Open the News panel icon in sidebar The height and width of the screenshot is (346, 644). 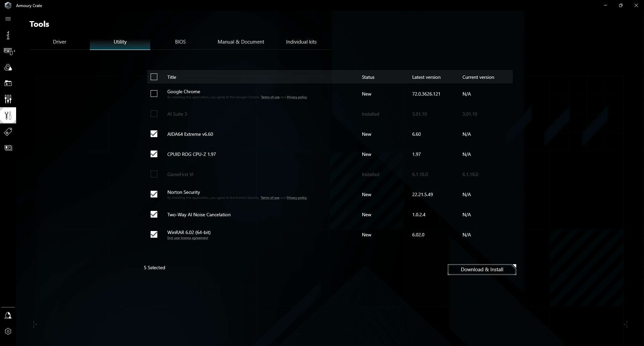(8, 148)
